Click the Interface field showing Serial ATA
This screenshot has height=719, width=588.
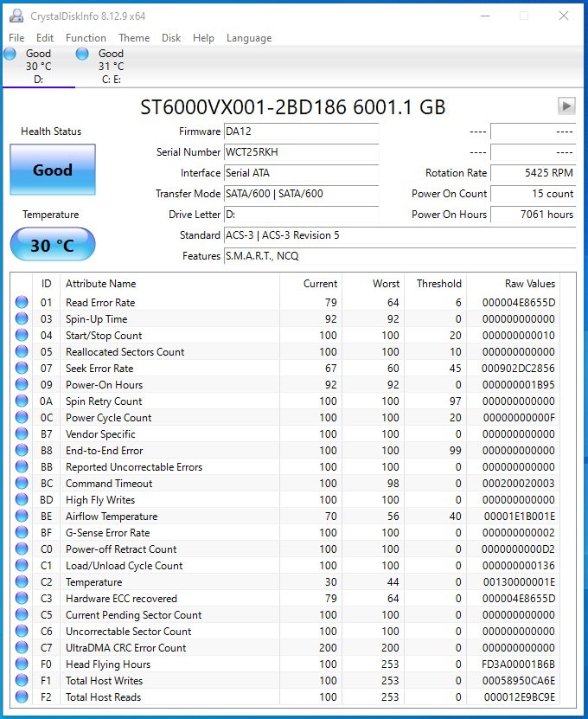click(x=301, y=173)
